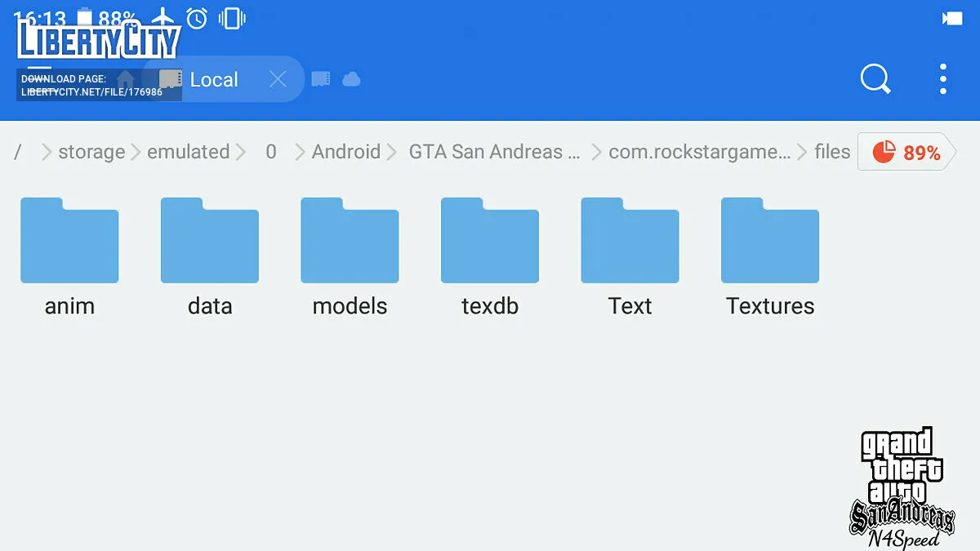Open the models folder
This screenshot has height=551, width=980.
click(350, 258)
